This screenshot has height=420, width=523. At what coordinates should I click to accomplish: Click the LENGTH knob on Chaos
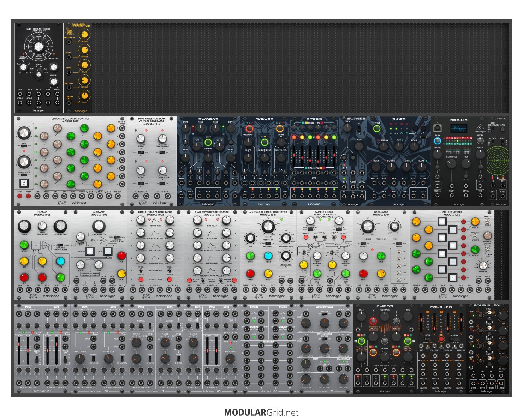pos(385,356)
